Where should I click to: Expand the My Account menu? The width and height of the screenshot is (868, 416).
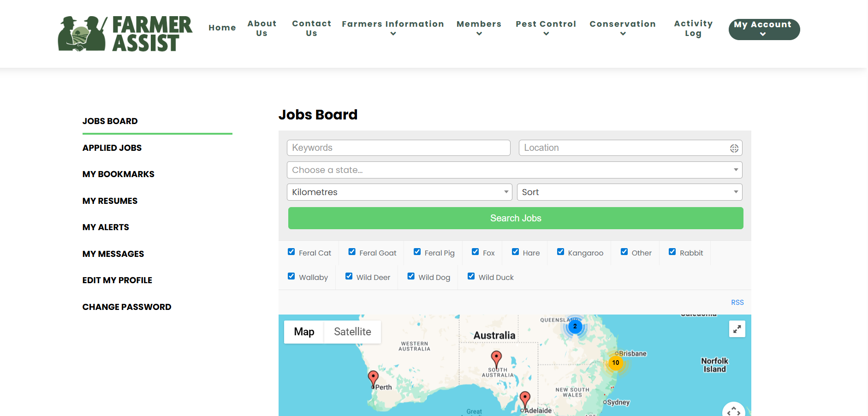pyautogui.click(x=764, y=29)
